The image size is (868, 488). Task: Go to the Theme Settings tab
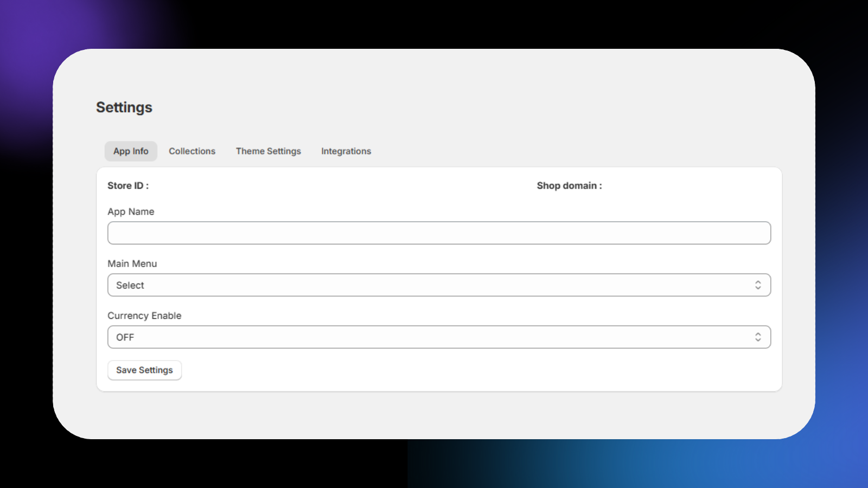pyautogui.click(x=269, y=151)
